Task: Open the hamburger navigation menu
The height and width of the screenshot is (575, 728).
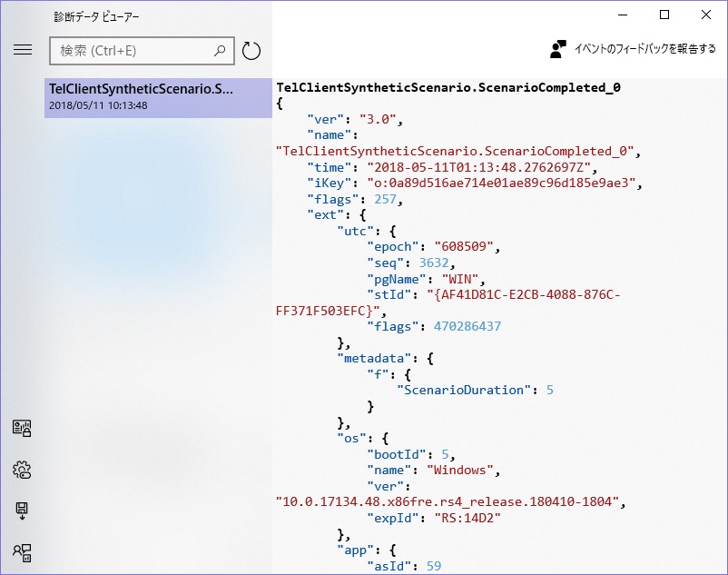Action: click(x=23, y=50)
